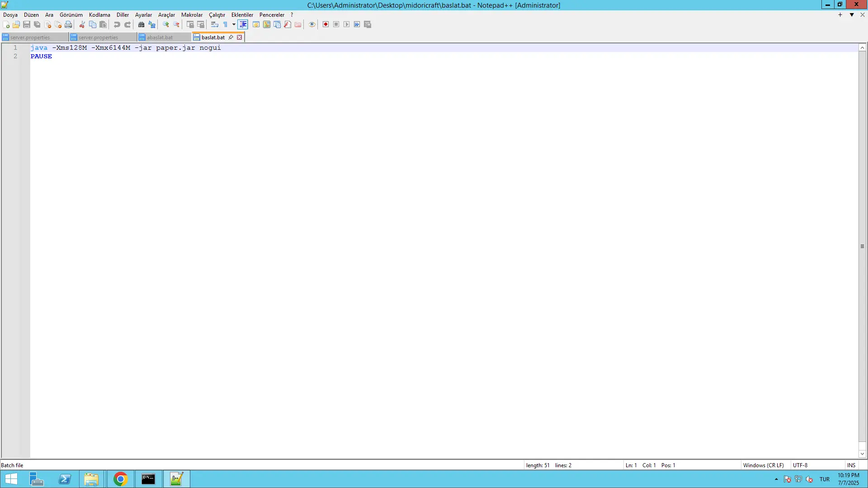Open Düzen menu
Viewport: 868px width, 488px height.
tap(31, 15)
